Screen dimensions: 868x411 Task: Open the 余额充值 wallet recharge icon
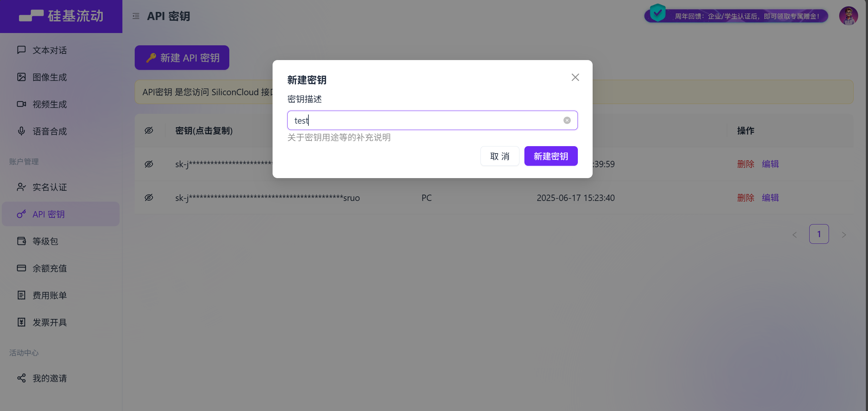point(21,268)
